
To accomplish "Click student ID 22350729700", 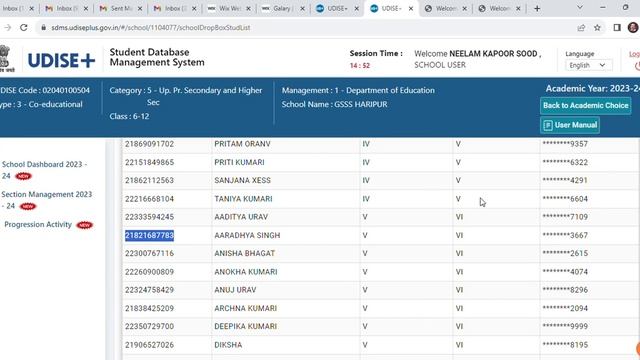I will tap(149, 326).
